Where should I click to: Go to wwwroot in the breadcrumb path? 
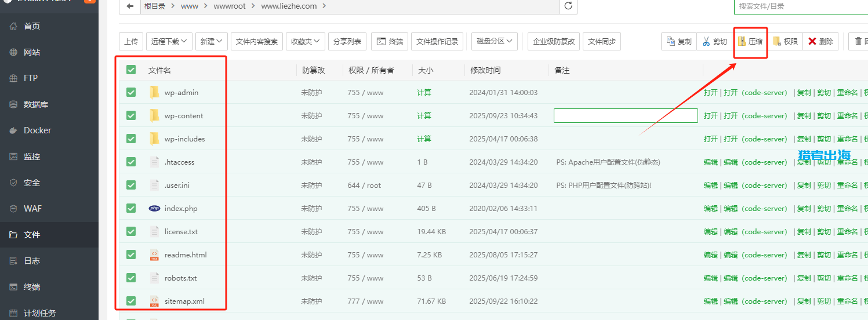pos(229,6)
